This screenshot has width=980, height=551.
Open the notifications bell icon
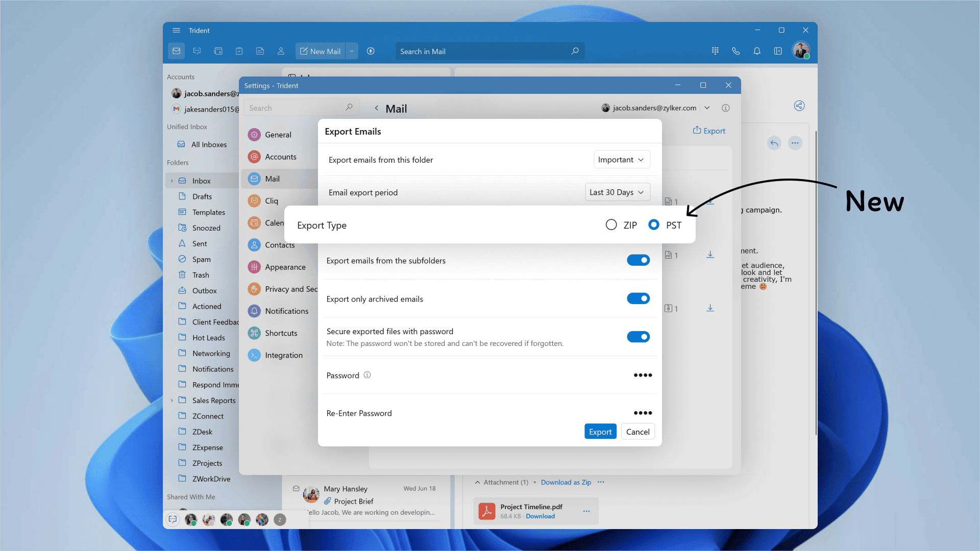click(757, 51)
